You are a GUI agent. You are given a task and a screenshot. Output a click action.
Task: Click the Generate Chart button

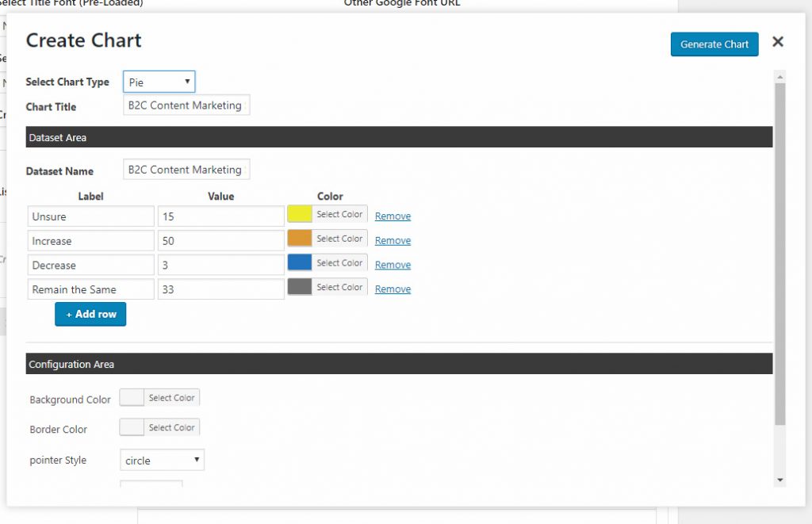tap(714, 44)
